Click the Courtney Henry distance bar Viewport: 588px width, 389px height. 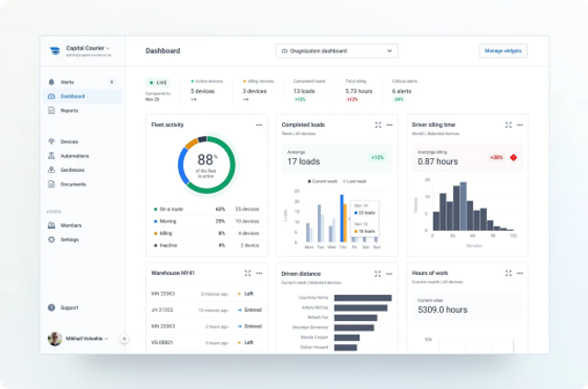pos(363,298)
